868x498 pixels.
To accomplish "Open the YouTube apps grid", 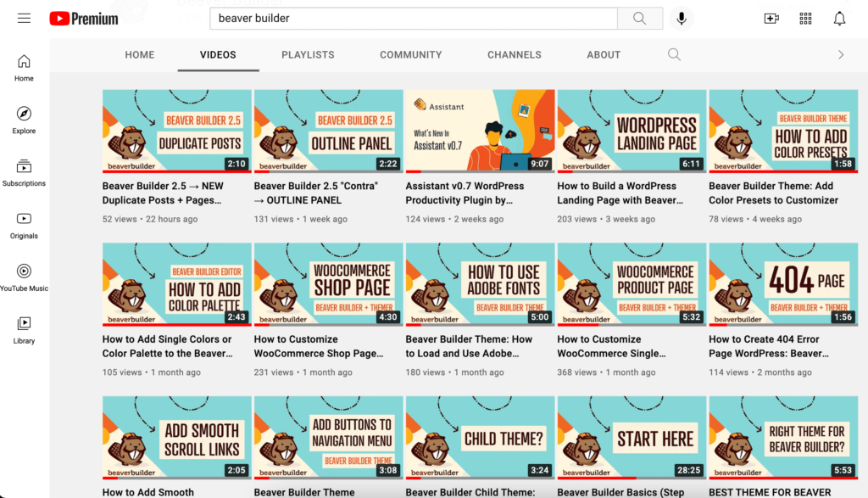I will (805, 19).
